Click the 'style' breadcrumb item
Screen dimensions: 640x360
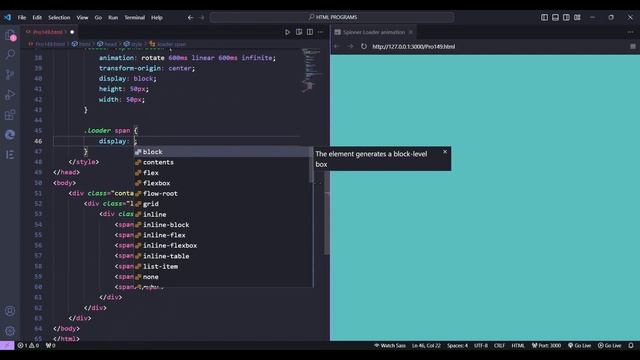133,44
